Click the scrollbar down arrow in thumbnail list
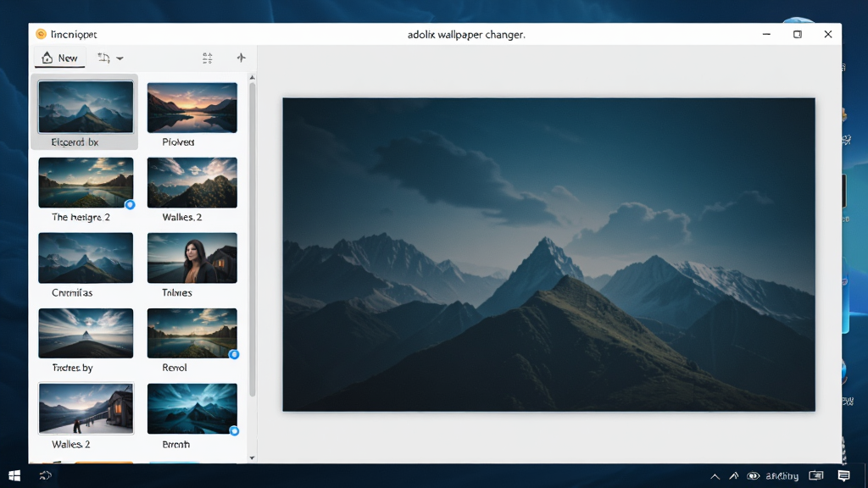The width and height of the screenshot is (868, 488). coord(252,458)
